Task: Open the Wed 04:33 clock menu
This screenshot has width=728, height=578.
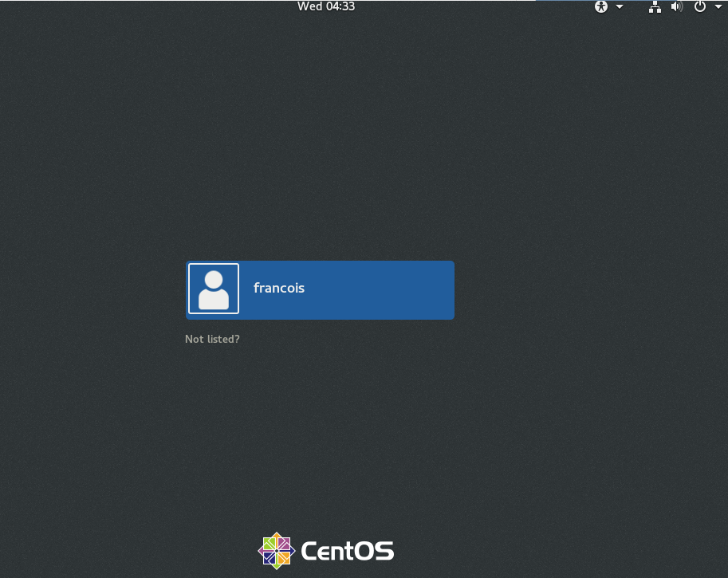Action: tap(326, 6)
